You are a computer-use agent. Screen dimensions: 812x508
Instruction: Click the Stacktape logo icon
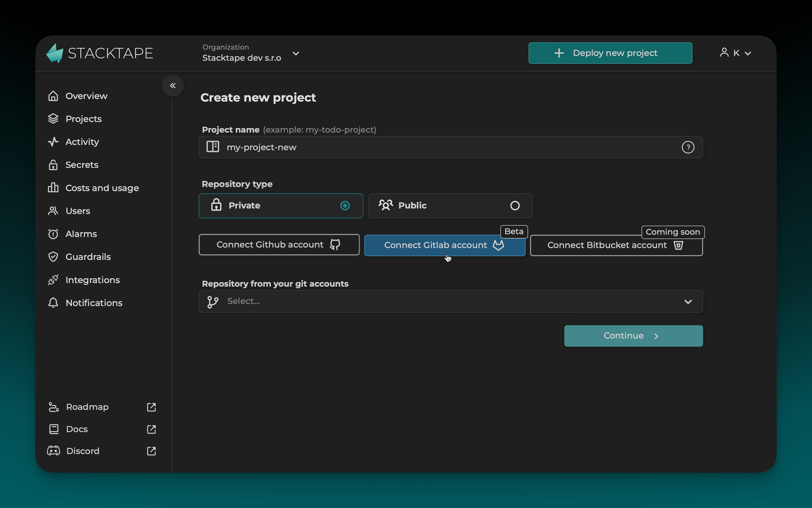(x=55, y=53)
